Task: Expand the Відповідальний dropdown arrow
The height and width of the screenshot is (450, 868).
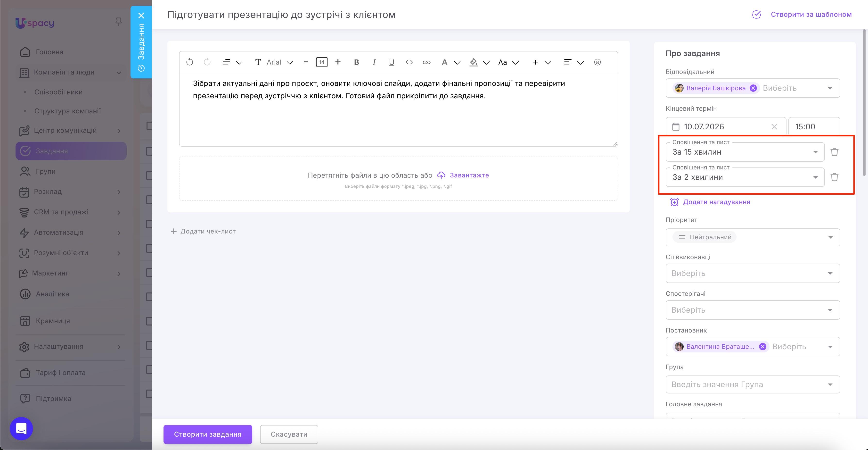Action: point(830,88)
